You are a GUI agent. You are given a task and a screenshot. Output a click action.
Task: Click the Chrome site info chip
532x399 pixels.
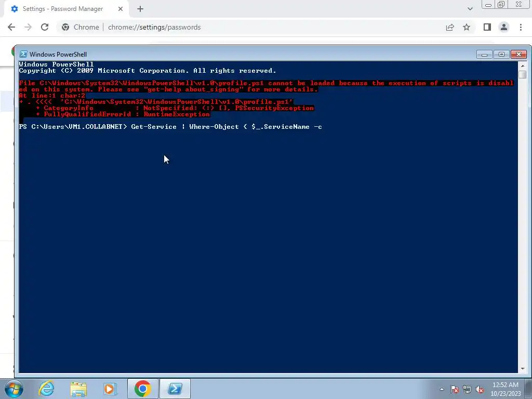pos(81,27)
